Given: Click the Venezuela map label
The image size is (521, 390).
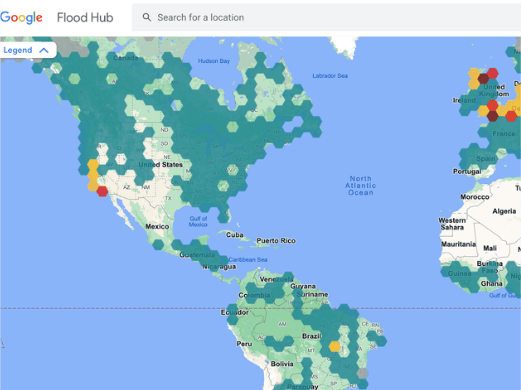Looking at the screenshot, I should point(276,279).
